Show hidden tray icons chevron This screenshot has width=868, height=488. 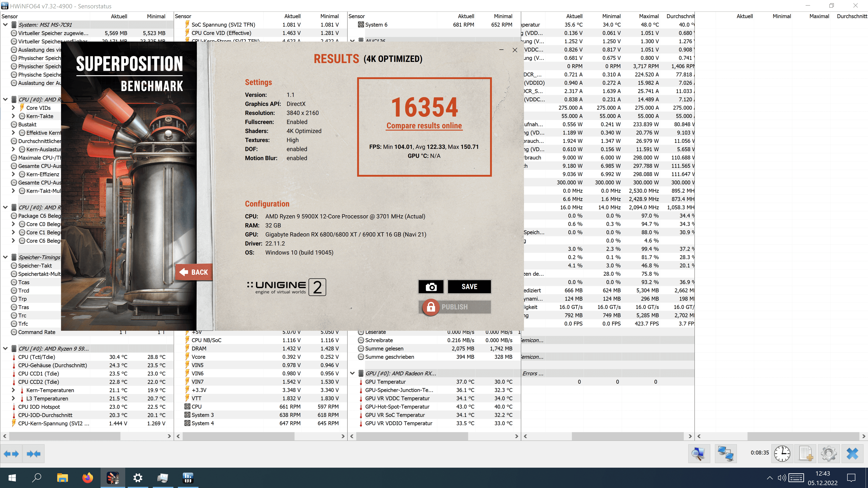click(x=770, y=478)
